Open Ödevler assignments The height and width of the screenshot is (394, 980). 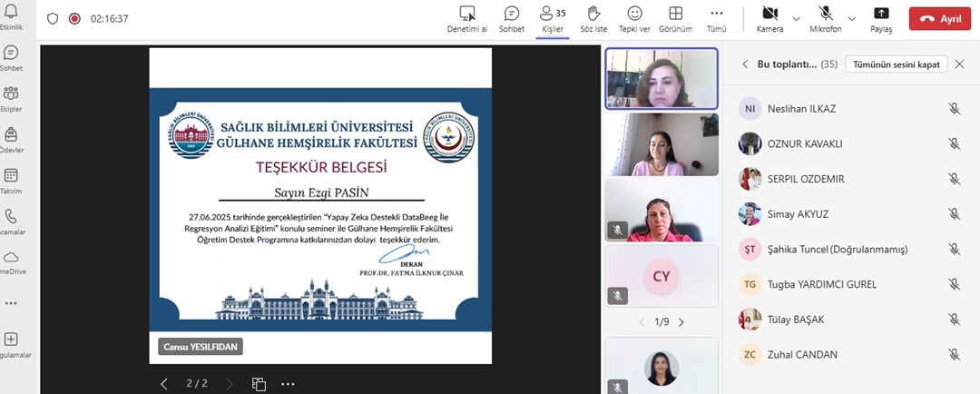pyautogui.click(x=11, y=140)
